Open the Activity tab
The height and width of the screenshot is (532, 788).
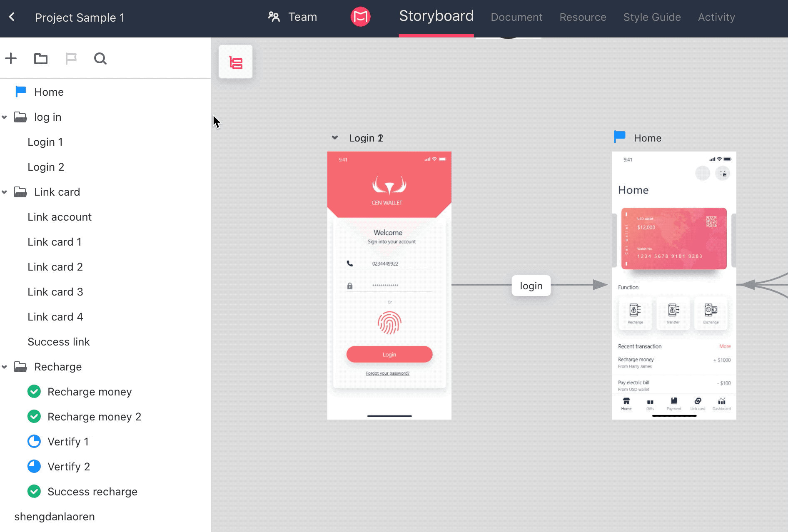pos(716,17)
